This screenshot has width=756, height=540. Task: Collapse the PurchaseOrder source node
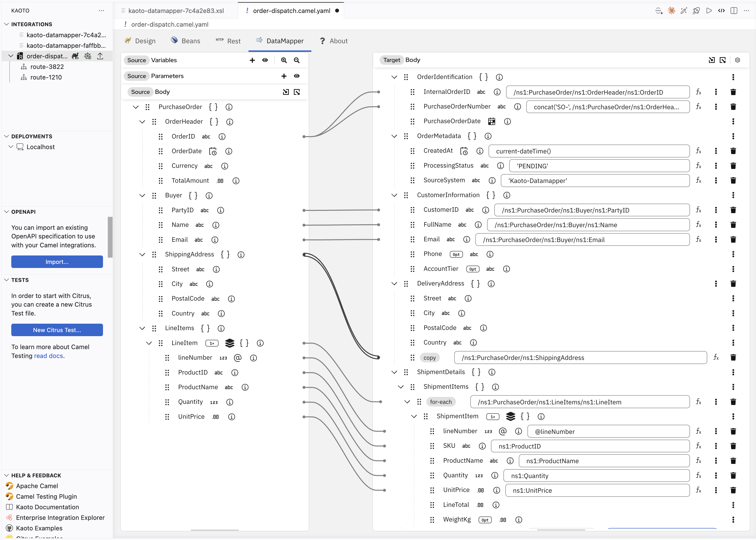pos(136,107)
